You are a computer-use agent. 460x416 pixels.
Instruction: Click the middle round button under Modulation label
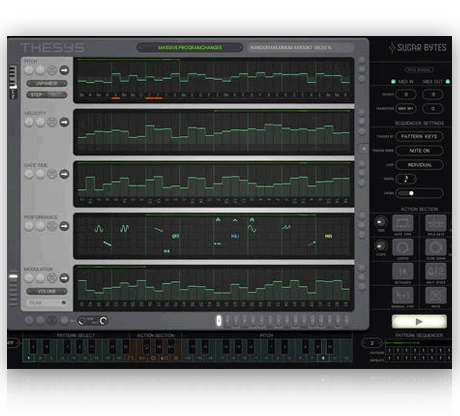(x=40, y=278)
